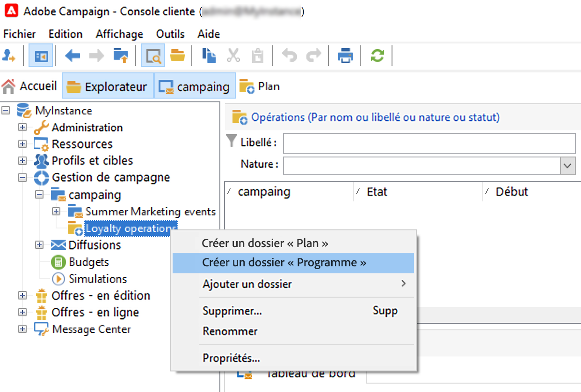Image resolution: width=581 pixels, height=392 pixels.
Task: Click inside the Libellé filter field
Action: coord(428,143)
